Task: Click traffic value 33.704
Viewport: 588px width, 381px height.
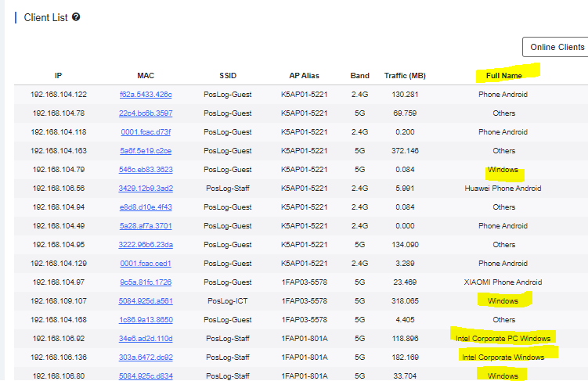Action: click(405, 376)
